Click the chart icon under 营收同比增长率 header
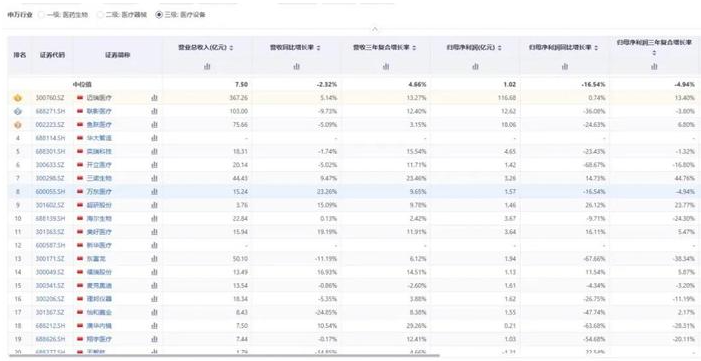The width and height of the screenshot is (701, 361). coord(296,67)
